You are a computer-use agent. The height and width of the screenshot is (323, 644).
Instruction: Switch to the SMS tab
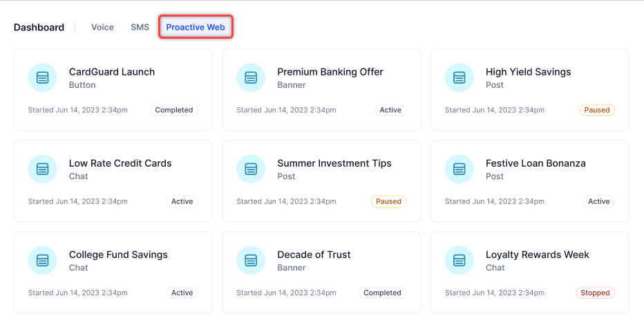(x=140, y=28)
